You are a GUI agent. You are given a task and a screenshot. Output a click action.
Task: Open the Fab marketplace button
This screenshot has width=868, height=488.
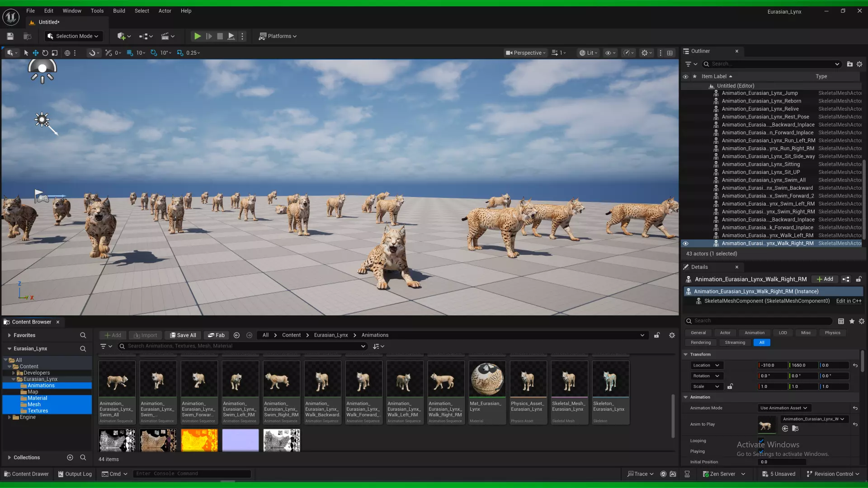click(x=216, y=335)
